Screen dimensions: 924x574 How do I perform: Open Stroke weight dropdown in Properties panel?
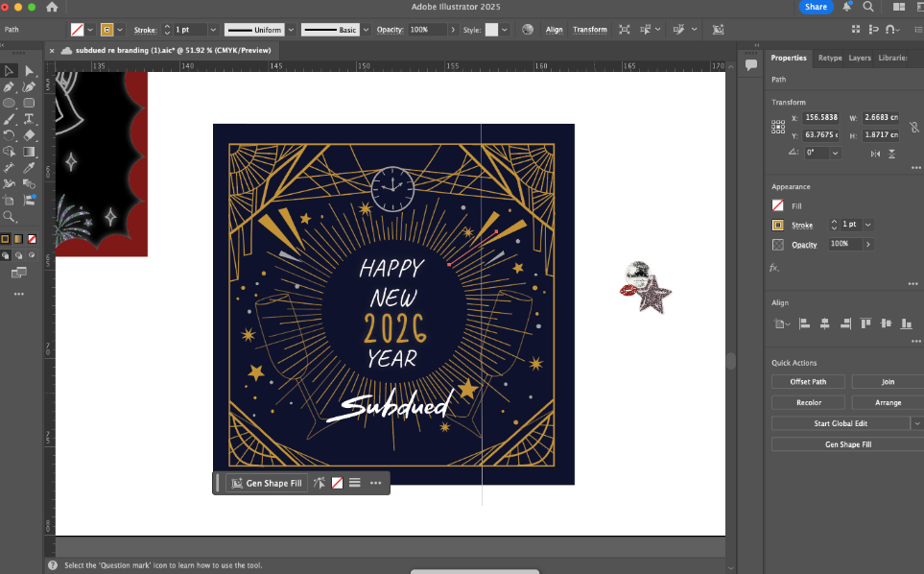pyautogui.click(x=868, y=225)
